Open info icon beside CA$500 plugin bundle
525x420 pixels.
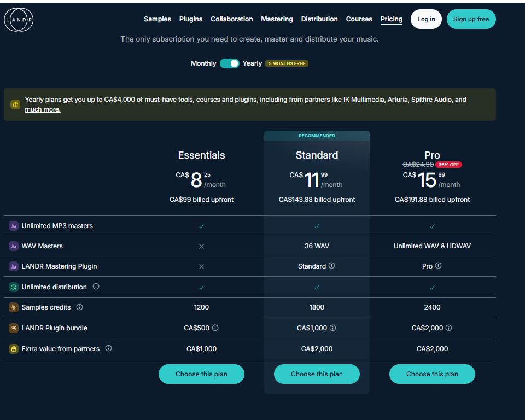point(215,328)
